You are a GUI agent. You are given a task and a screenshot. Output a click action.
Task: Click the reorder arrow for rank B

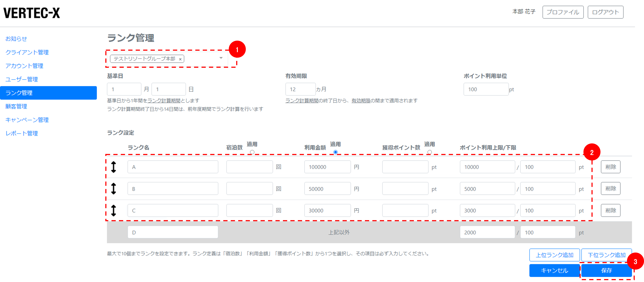(x=114, y=189)
